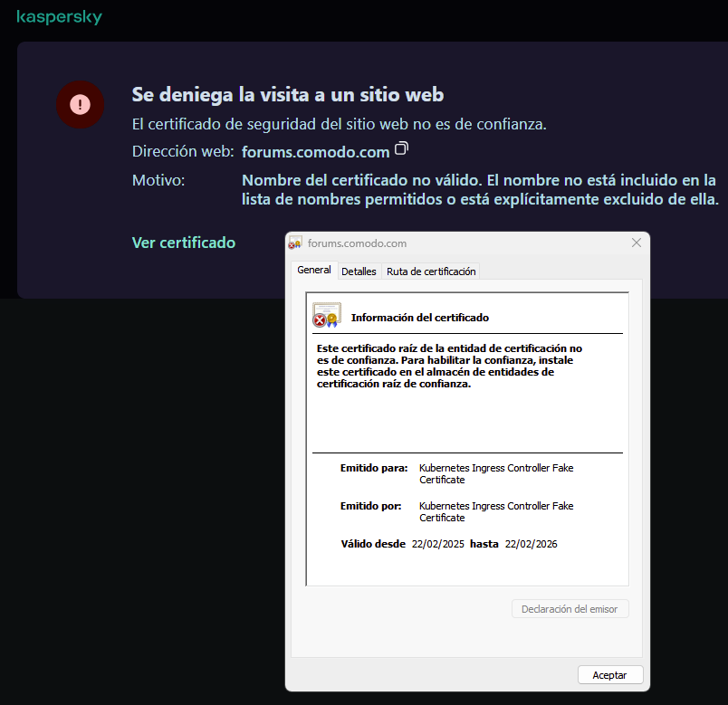Click the Kaspersky logo
Screen dimensions: 728x705
pos(59,16)
